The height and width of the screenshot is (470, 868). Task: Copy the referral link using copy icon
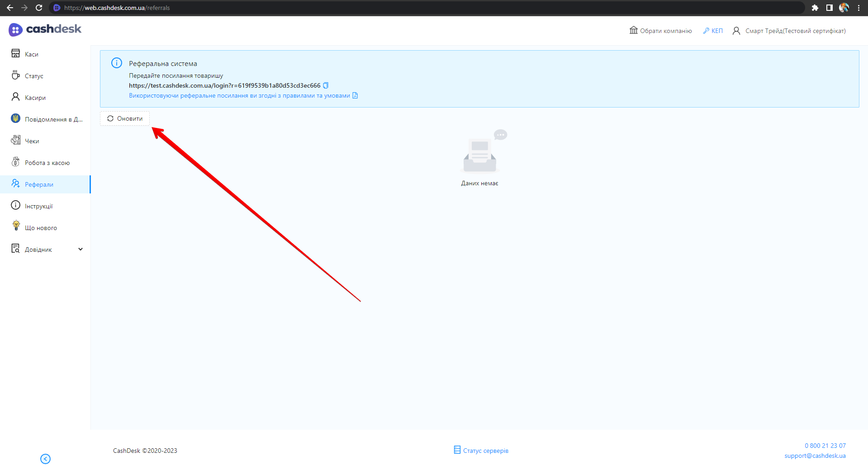coord(326,85)
